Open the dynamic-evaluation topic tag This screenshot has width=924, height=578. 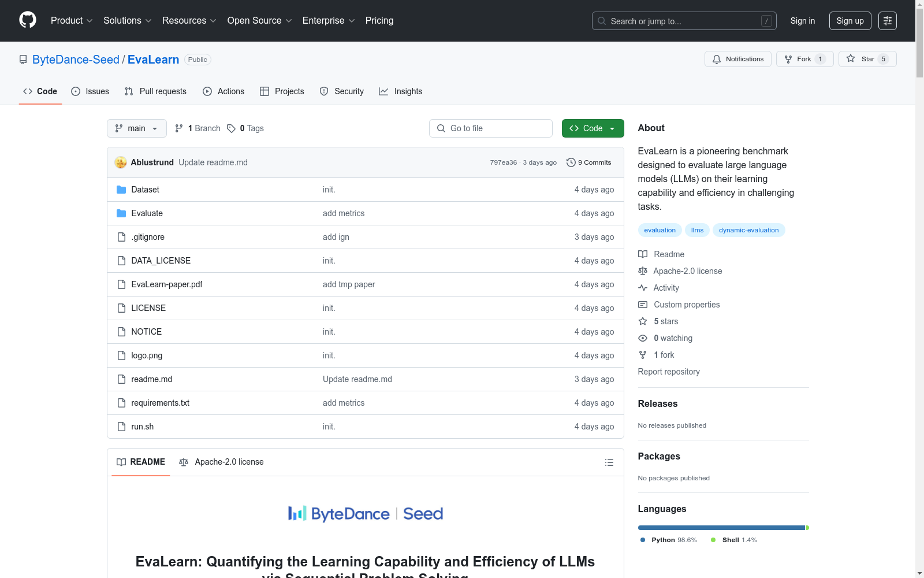[x=749, y=230]
